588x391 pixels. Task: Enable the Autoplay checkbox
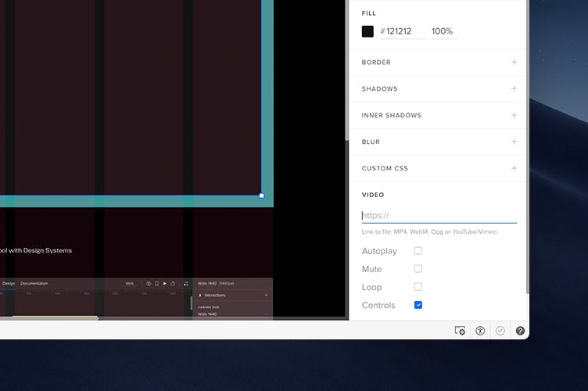[x=418, y=250]
